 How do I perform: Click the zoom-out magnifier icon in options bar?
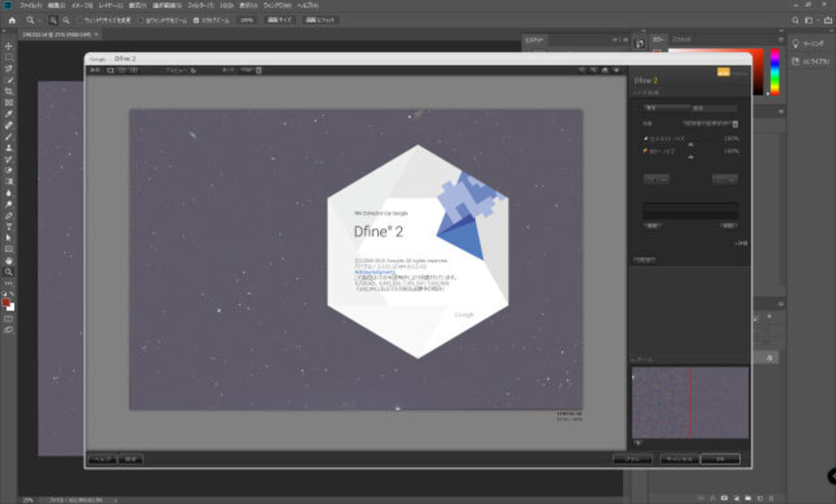[x=66, y=20]
